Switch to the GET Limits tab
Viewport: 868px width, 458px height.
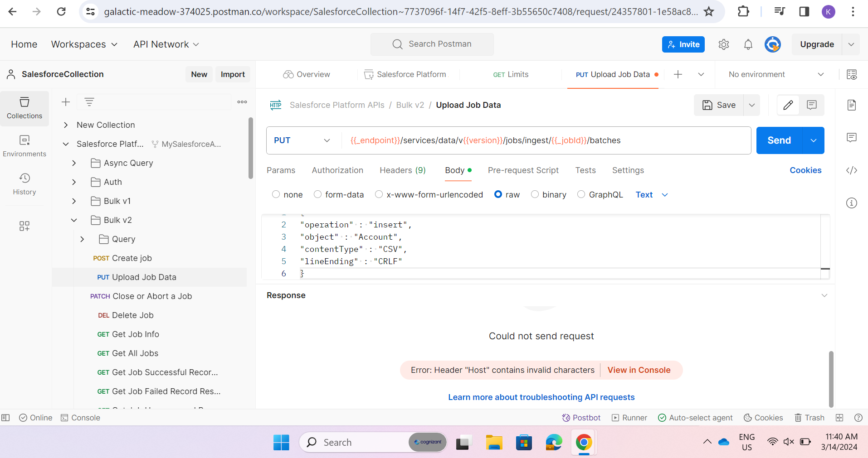pyautogui.click(x=511, y=74)
